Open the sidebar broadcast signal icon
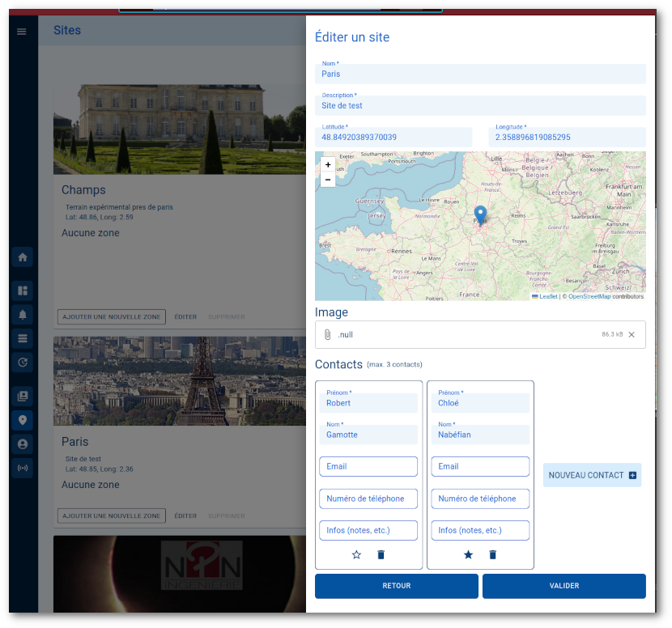This screenshot has width=672, height=628. point(23,468)
